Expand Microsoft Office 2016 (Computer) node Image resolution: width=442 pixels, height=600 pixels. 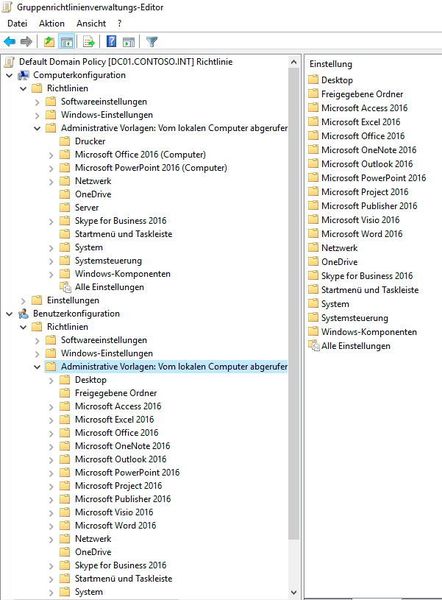pyautogui.click(x=51, y=155)
